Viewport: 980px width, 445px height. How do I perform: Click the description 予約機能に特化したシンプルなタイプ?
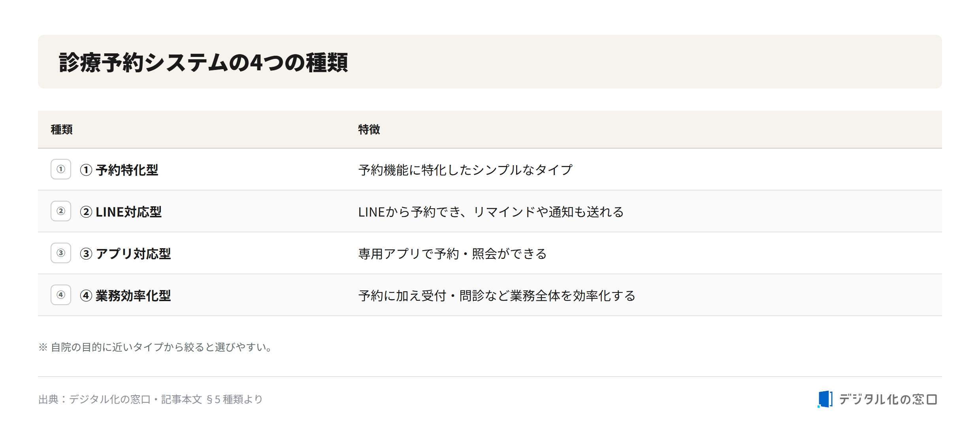tap(465, 170)
